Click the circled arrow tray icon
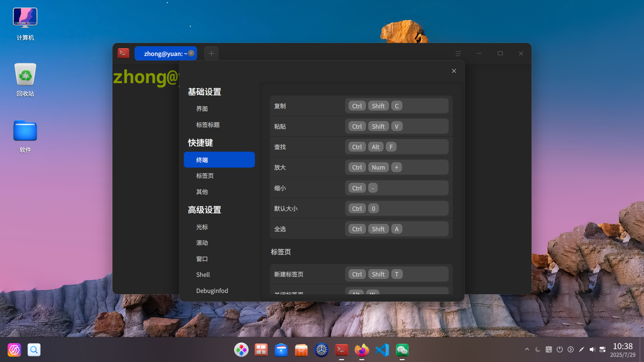Viewport: 644px width, 362px height. point(571,349)
